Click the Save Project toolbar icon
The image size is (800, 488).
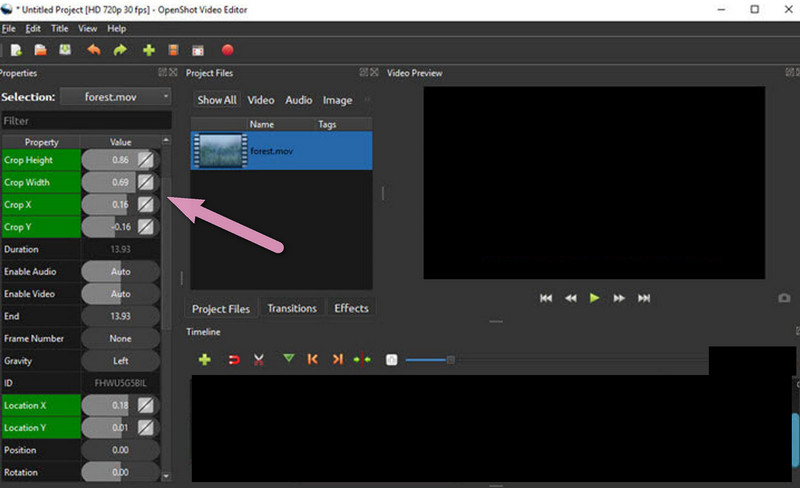[x=65, y=50]
